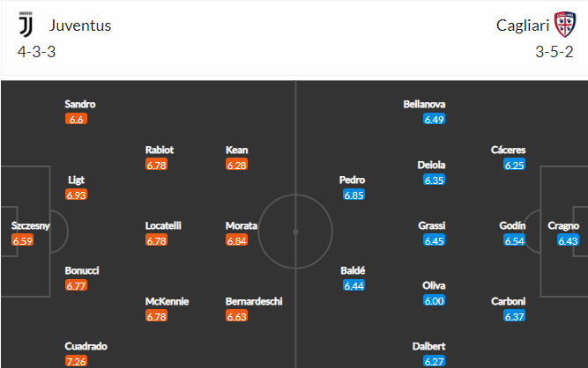Select Cuadrado's player name
Image resolution: width=588 pixels, height=368 pixels.
(x=86, y=347)
